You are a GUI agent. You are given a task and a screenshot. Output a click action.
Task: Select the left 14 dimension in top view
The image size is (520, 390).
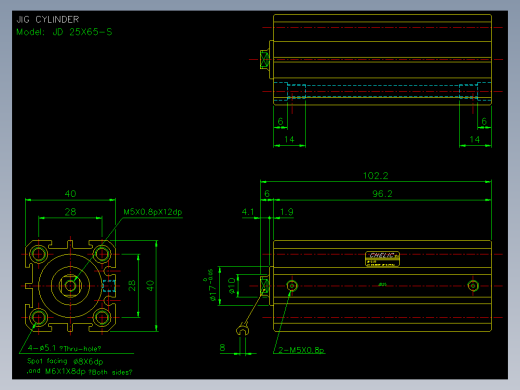pos(289,139)
